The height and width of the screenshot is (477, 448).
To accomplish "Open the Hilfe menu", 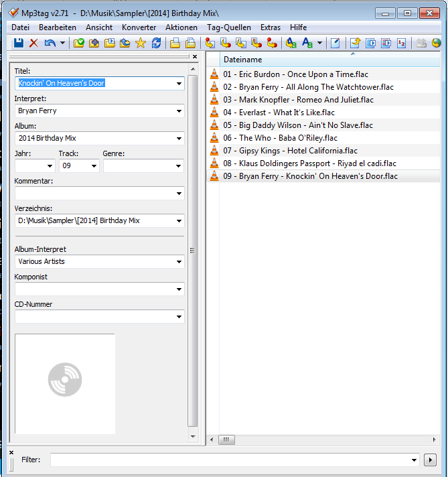I will [299, 27].
